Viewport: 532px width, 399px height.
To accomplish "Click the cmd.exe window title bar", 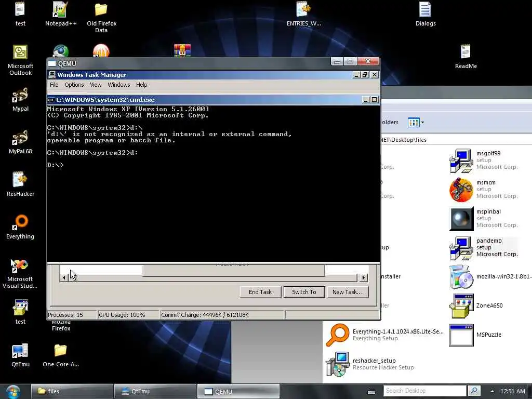I will click(x=213, y=100).
